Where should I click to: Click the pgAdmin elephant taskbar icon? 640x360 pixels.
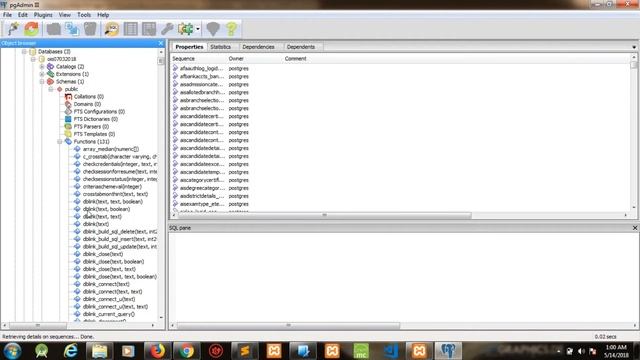pos(448,351)
